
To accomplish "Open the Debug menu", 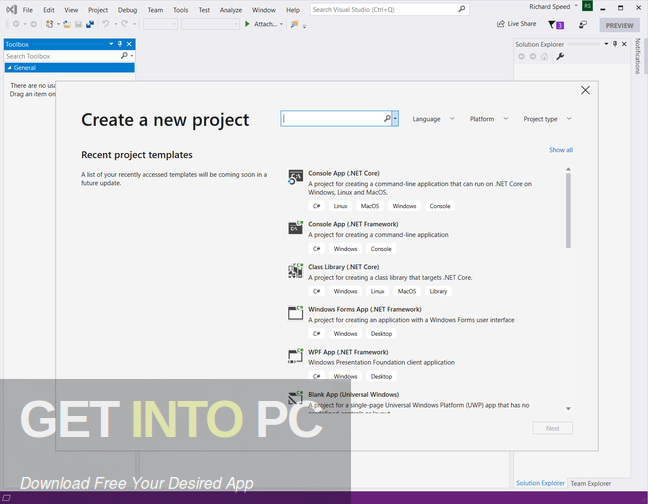I will coord(127,10).
